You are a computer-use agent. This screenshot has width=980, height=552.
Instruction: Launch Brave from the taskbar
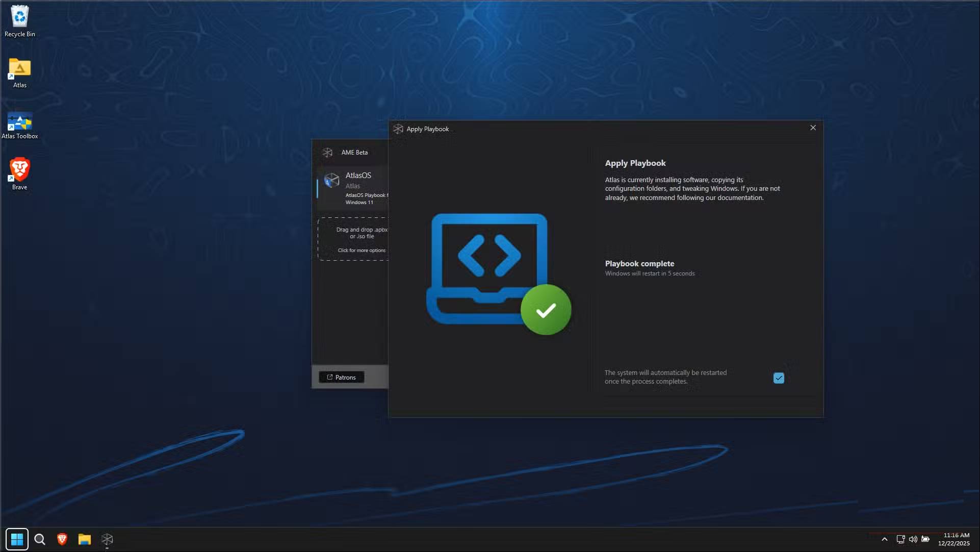click(62, 539)
